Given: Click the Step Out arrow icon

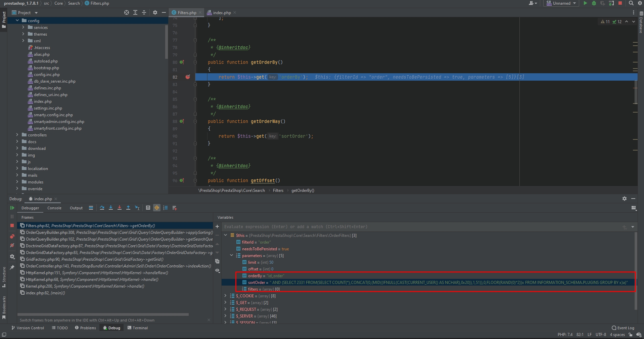Looking at the screenshot, I should [x=128, y=208].
